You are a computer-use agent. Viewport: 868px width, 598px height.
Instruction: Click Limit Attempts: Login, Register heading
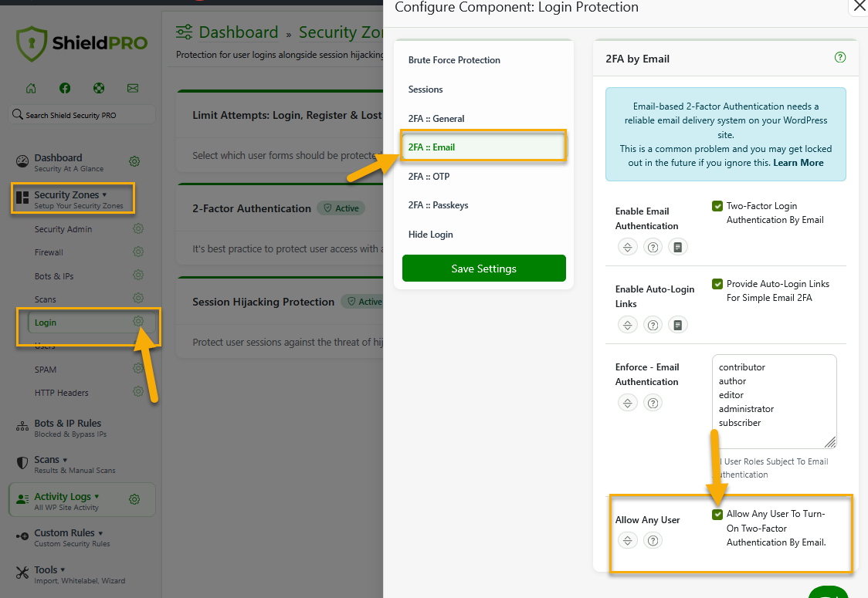click(287, 115)
